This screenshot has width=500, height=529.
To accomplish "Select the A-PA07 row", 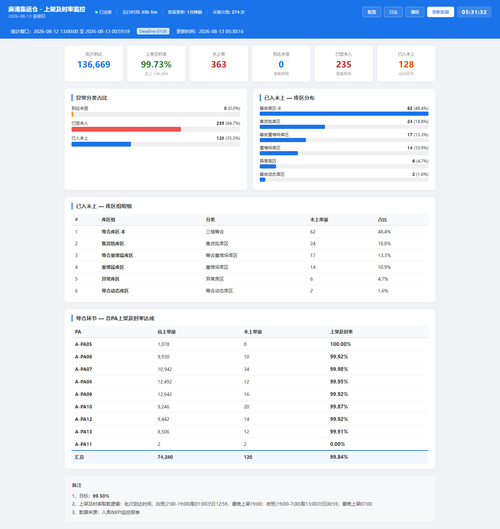I will 250,369.
